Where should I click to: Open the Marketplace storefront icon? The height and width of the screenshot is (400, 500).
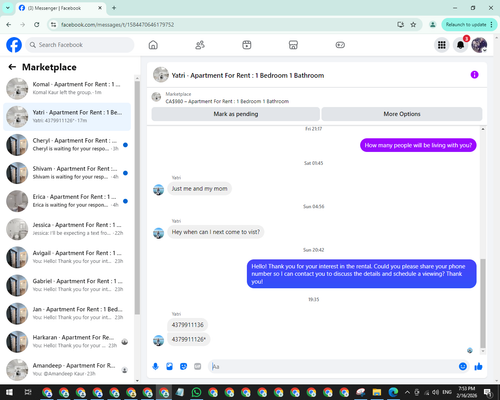293,45
